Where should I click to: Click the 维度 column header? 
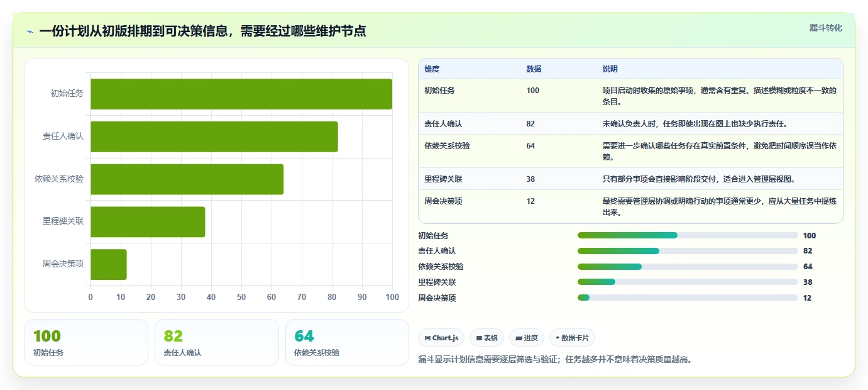point(432,69)
